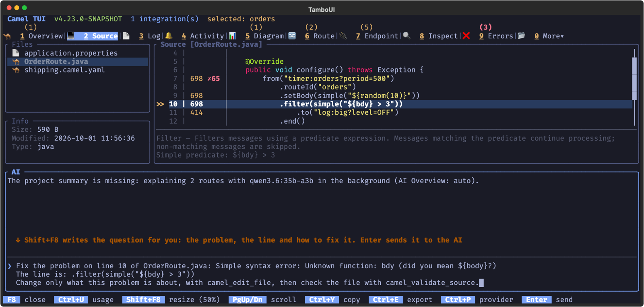Switch to the Activity tab
Viewport: 644px width, 307px height.
click(202, 36)
